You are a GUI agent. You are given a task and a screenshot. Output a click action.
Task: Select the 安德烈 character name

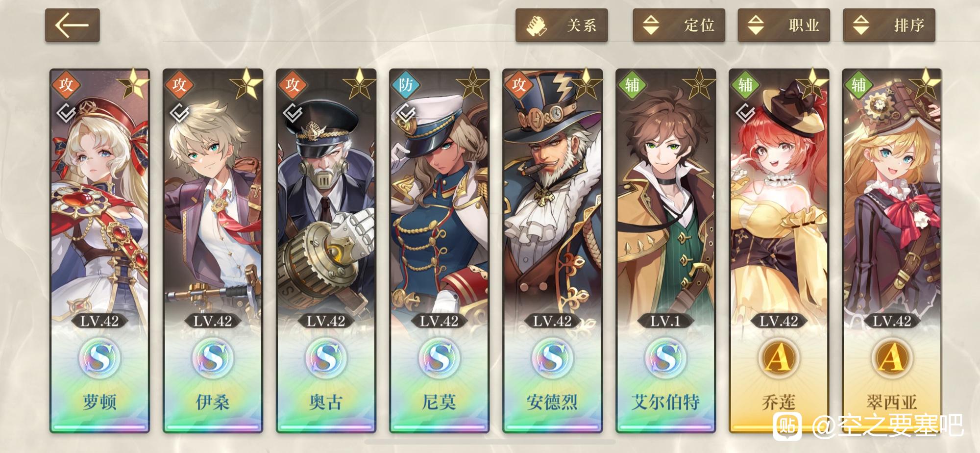click(552, 403)
